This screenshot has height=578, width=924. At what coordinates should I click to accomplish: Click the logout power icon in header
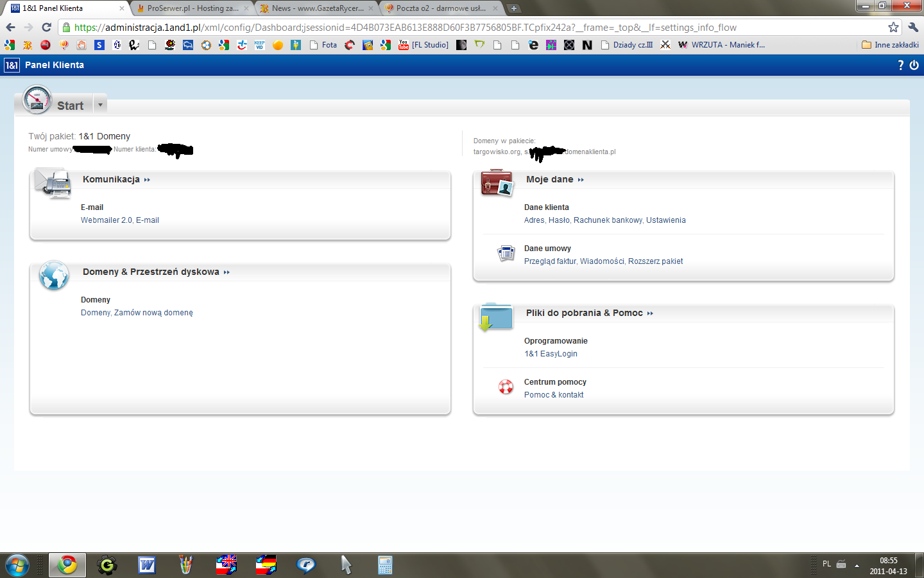[x=914, y=65]
